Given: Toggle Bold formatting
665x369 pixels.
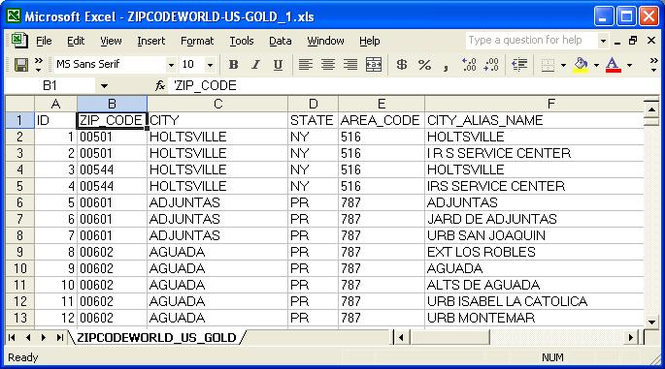Looking at the screenshot, I should click(233, 65).
